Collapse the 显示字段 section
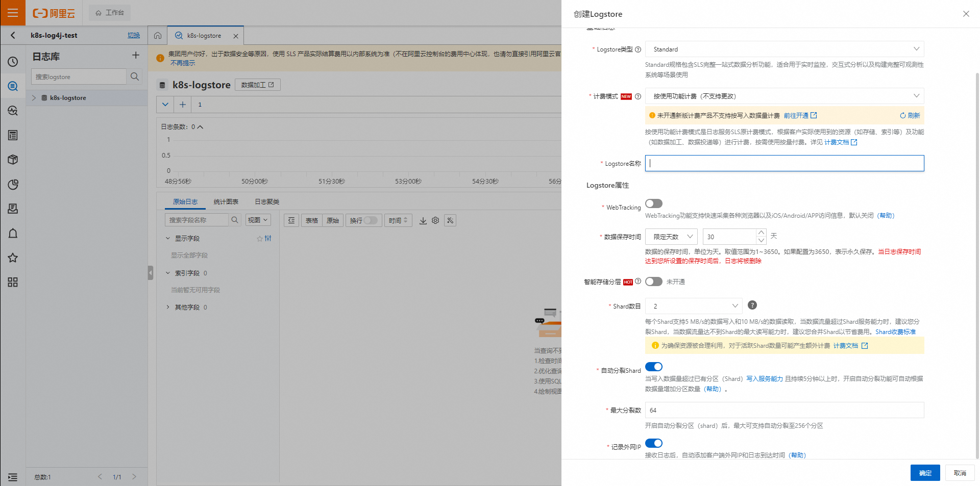This screenshot has height=486, width=980. (x=168, y=238)
